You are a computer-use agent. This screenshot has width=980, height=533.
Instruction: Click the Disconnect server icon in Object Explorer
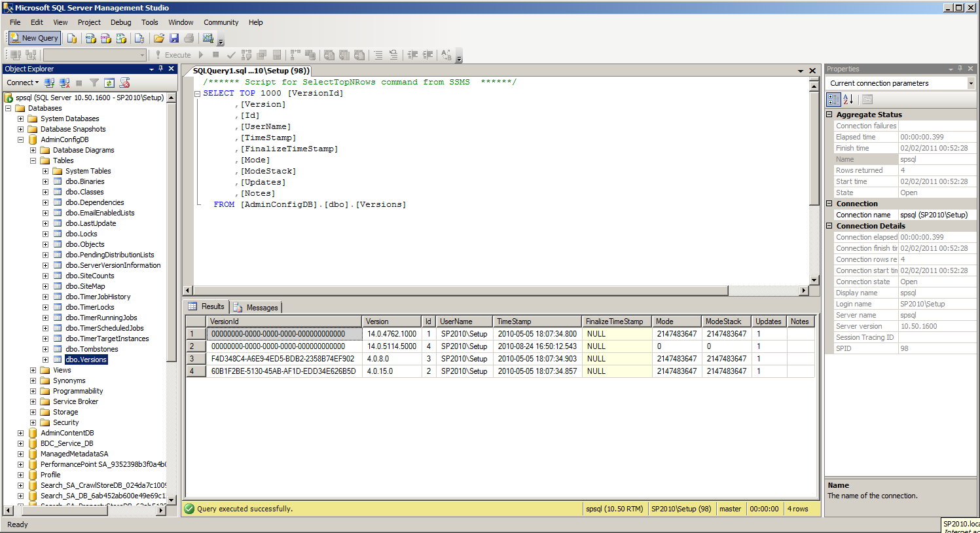(64, 83)
